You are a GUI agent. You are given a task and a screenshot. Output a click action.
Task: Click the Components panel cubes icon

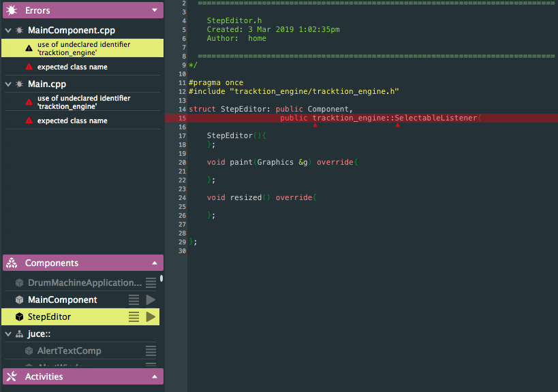[12, 263]
